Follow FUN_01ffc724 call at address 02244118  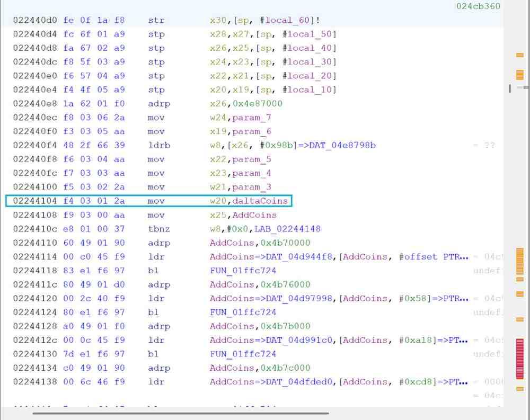pos(243,271)
